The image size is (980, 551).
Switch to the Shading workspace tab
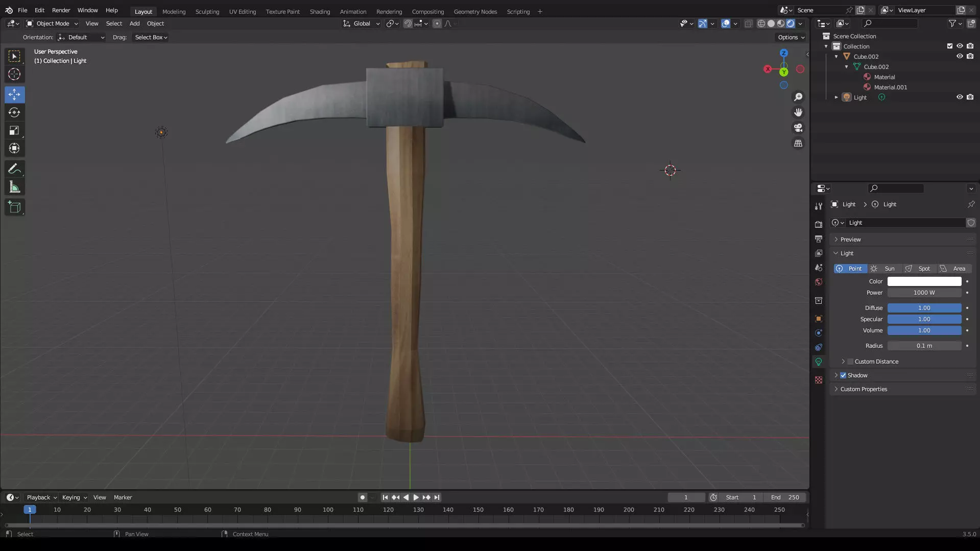pos(320,11)
